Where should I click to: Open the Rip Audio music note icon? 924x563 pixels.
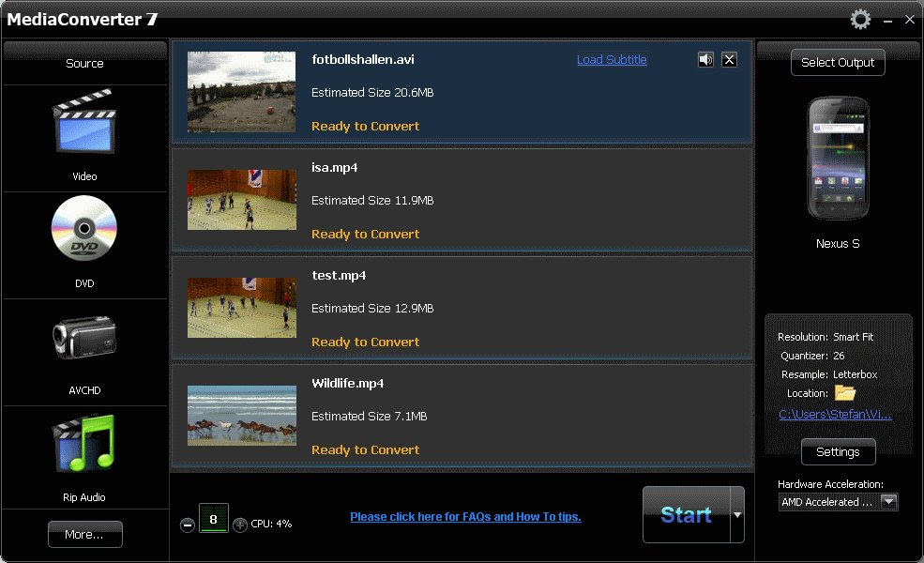(x=84, y=443)
